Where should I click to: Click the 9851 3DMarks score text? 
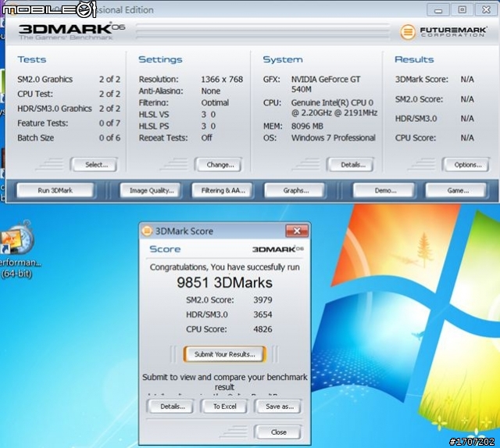point(224,283)
